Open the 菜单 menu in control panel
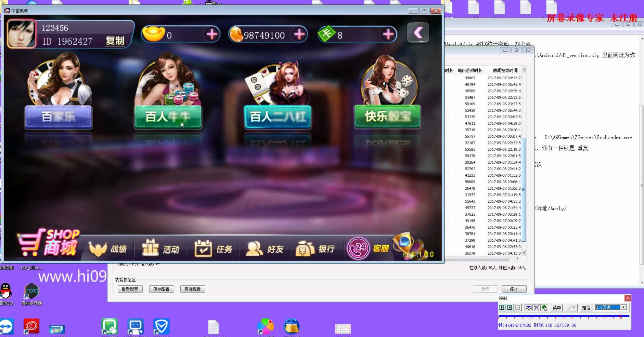The height and width of the screenshot is (337, 644). tap(557, 308)
